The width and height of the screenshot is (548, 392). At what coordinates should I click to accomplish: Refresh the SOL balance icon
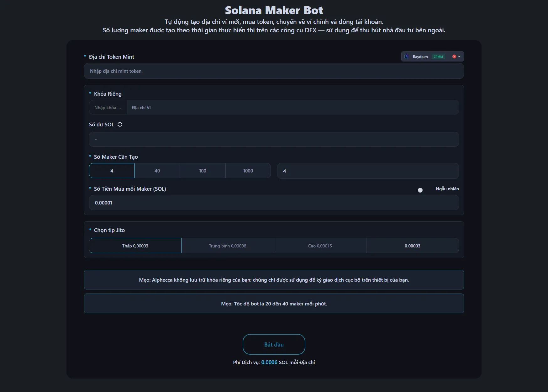coord(120,124)
